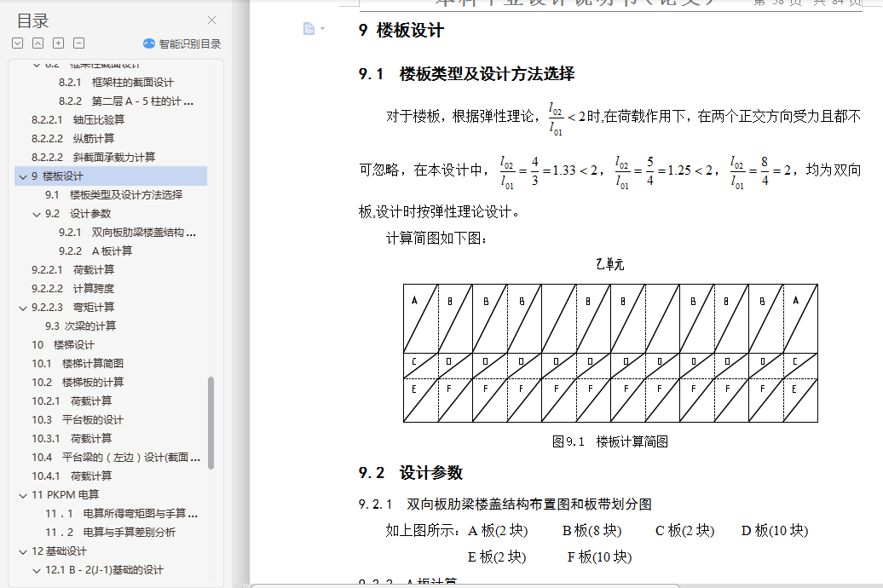Click the outline panel vertical scrollbar

click(211, 423)
